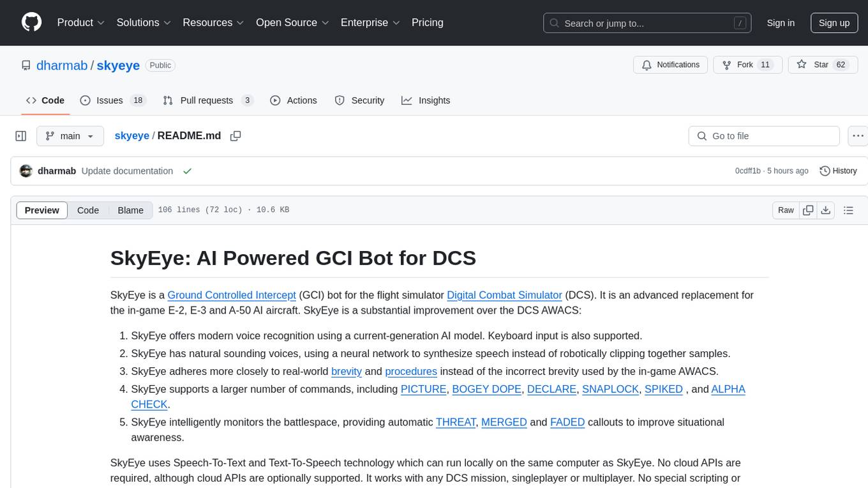Switch to Preview view
Viewport: 868px width, 488px height.
pos(42,210)
